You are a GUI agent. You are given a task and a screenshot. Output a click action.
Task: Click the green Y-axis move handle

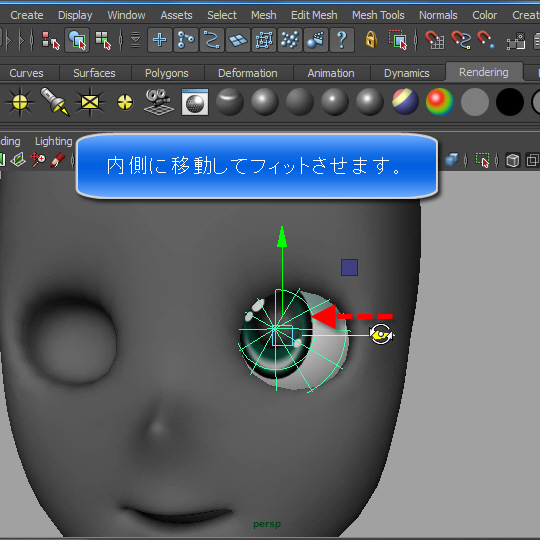(282, 237)
